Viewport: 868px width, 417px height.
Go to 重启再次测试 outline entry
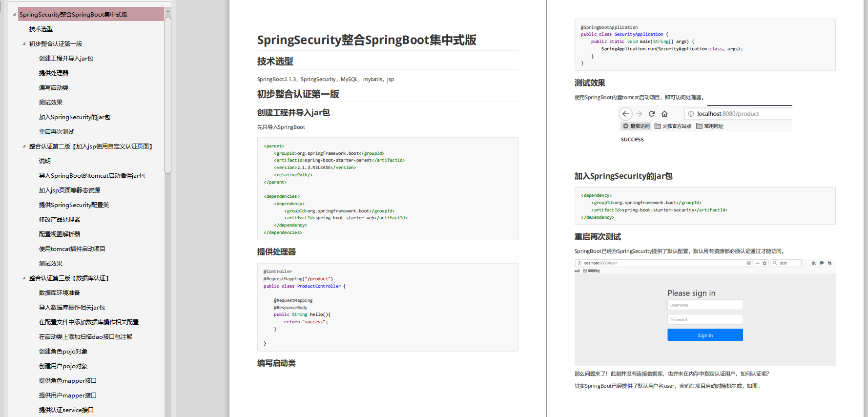click(x=57, y=132)
